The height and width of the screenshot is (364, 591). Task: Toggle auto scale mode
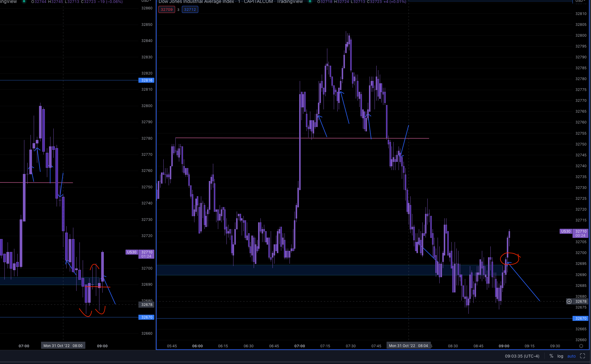pyautogui.click(x=571, y=356)
